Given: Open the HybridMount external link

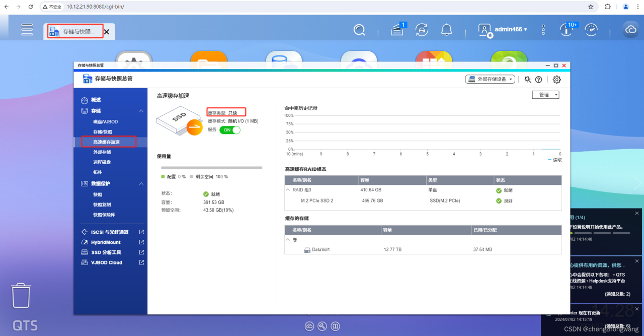Looking at the screenshot, I should [106, 242].
